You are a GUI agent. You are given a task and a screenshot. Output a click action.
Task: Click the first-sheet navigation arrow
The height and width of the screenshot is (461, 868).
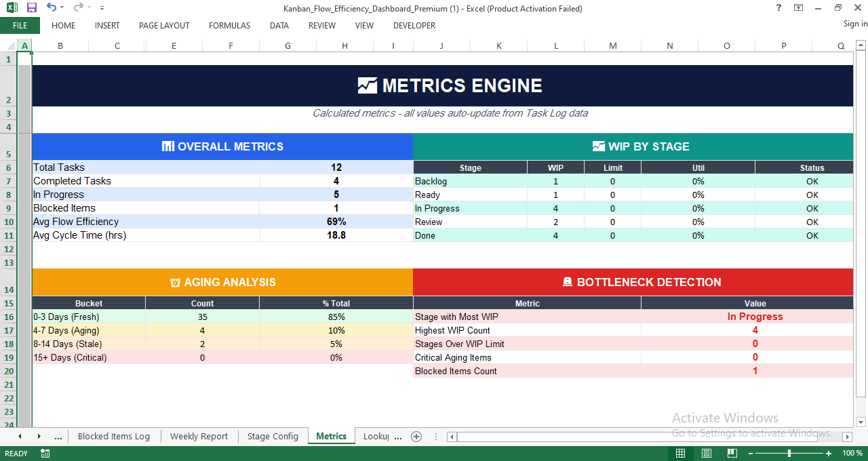pos(19,436)
